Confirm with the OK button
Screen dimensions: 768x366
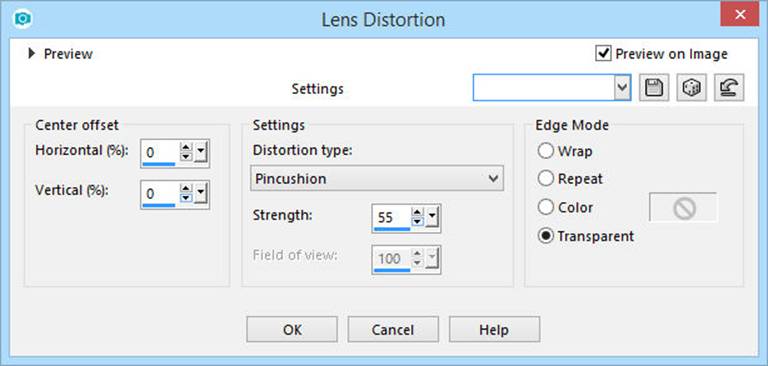292,329
